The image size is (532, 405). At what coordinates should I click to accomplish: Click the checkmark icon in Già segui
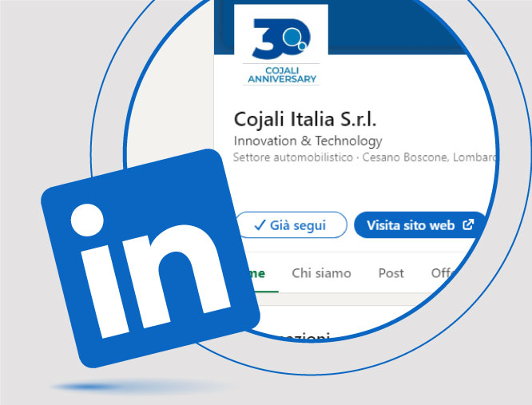[260, 225]
